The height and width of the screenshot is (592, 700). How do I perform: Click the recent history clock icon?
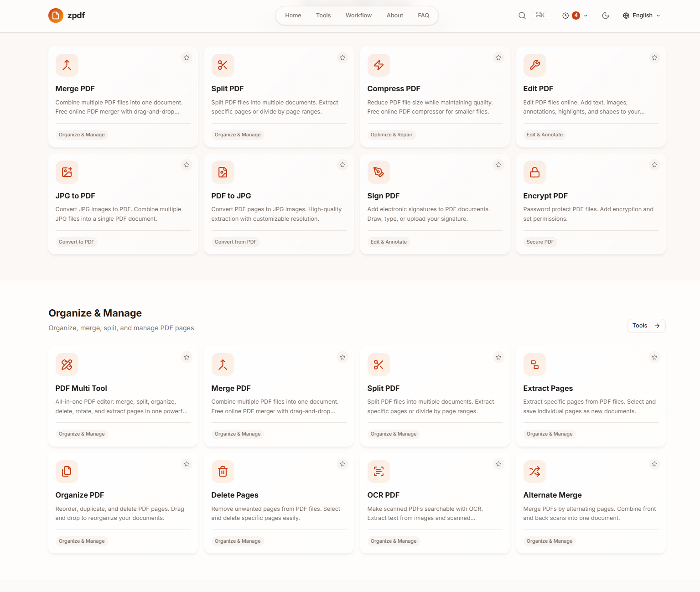point(565,16)
